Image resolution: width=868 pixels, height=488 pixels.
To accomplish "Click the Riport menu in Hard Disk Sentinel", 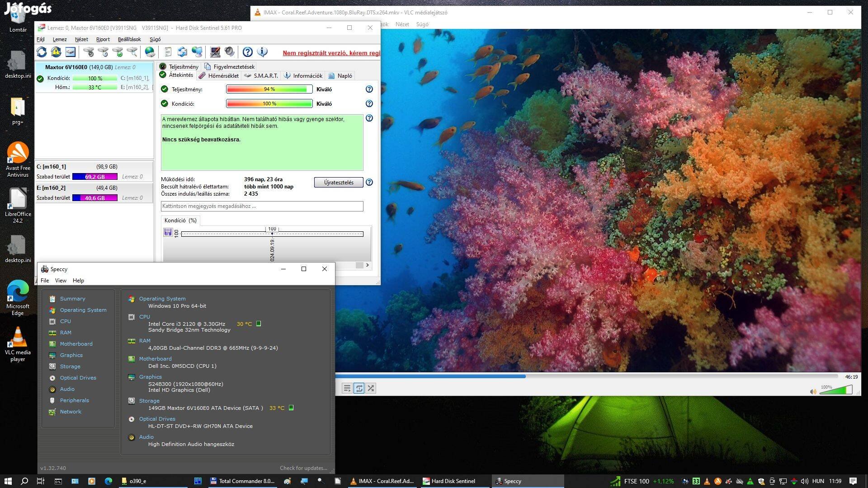I will click(x=102, y=39).
